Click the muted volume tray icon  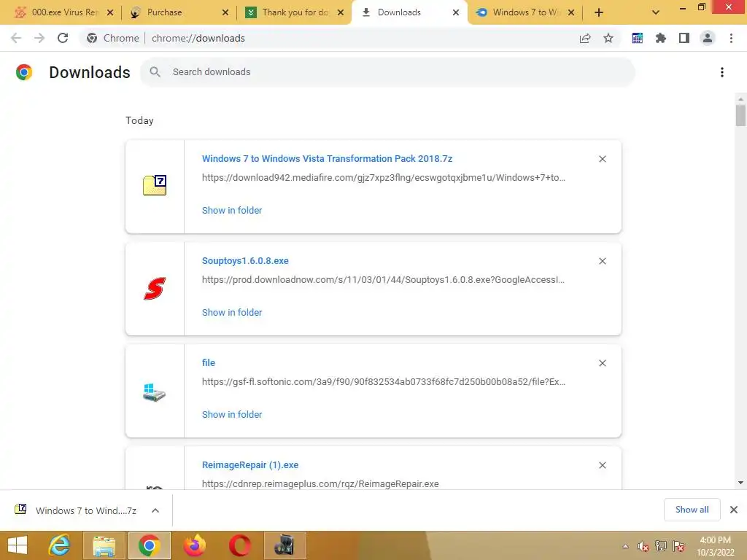point(643,546)
